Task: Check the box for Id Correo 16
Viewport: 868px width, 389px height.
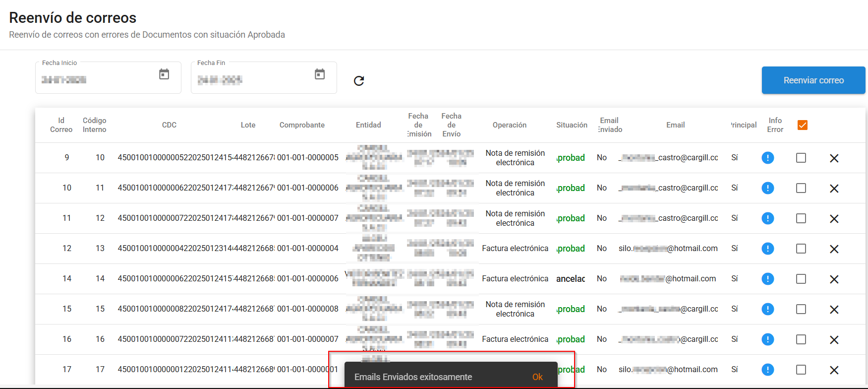Action: click(801, 339)
